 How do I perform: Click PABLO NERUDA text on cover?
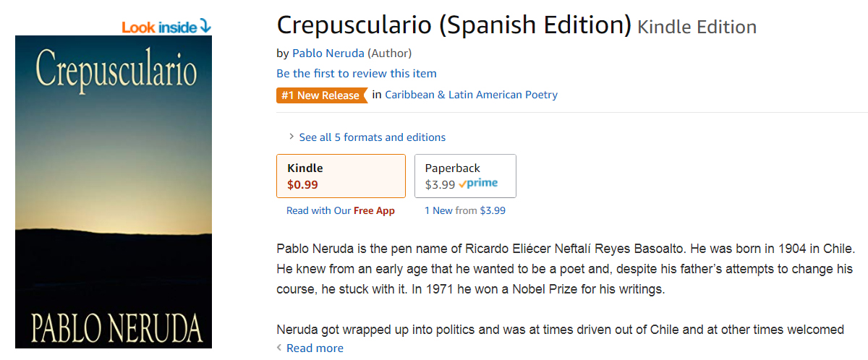click(116, 329)
